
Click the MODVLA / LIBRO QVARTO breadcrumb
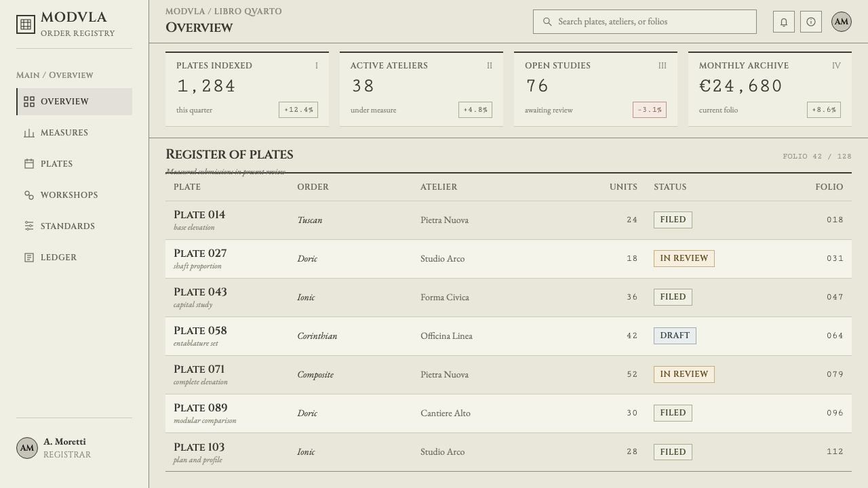224,12
